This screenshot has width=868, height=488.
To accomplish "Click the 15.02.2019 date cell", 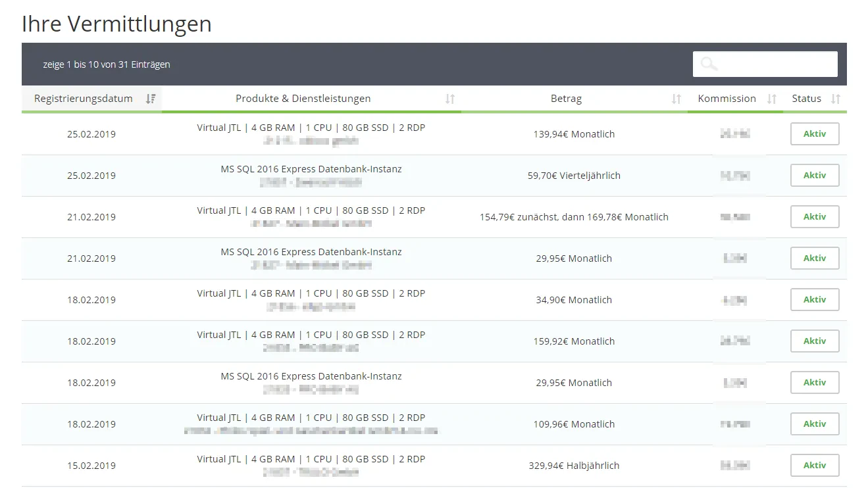I will pos(91,466).
